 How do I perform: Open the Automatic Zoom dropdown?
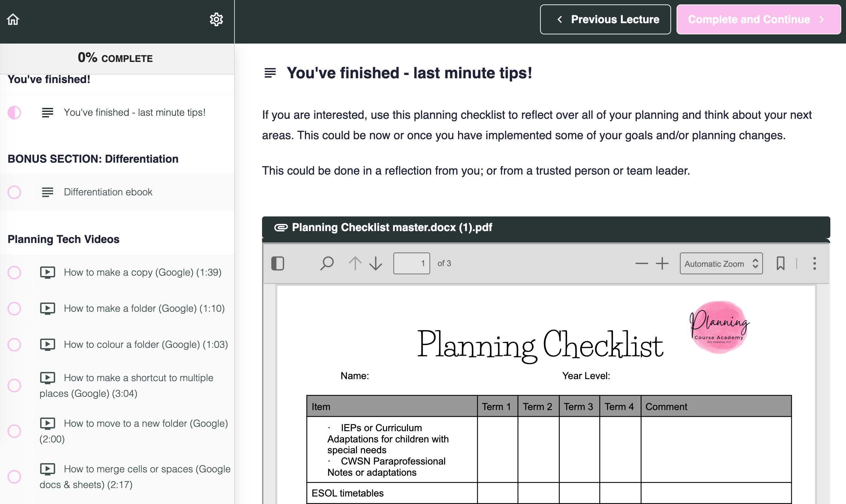pos(721,263)
